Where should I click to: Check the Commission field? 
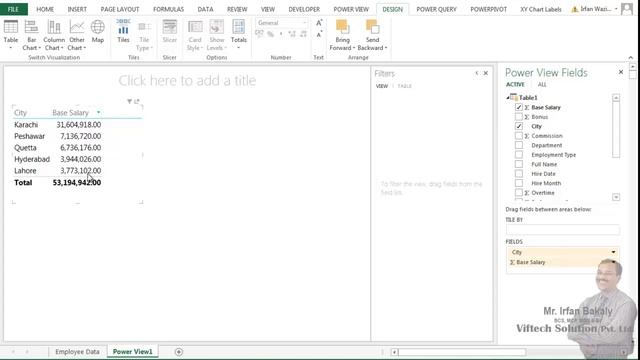519,136
